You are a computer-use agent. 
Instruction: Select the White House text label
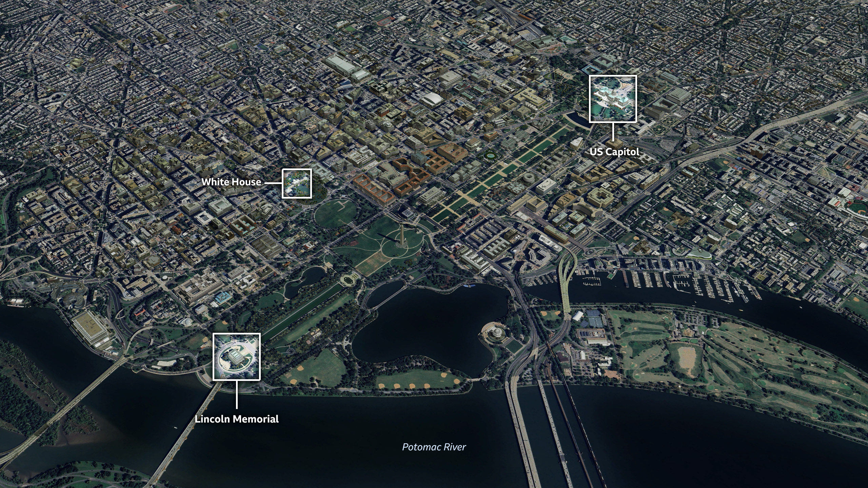pyautogui.click(x=232, y=182)
